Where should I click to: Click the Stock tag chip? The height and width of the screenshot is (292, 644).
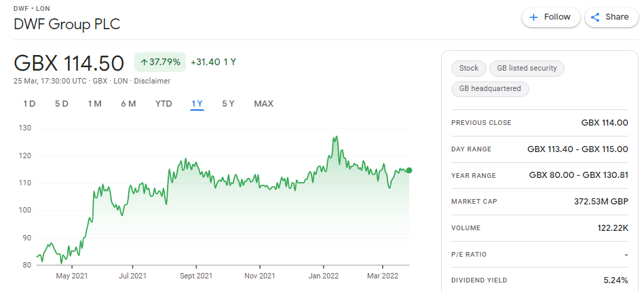pos(469,69)
